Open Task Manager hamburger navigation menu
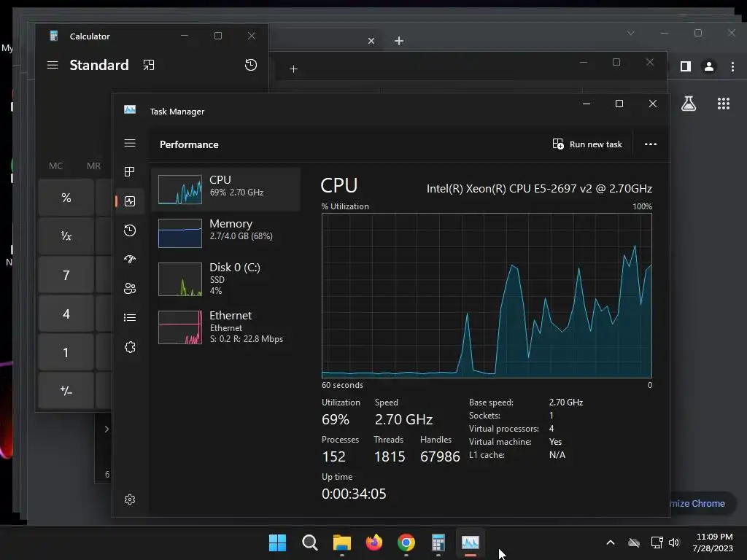The image size is (747, 560). 130,144
